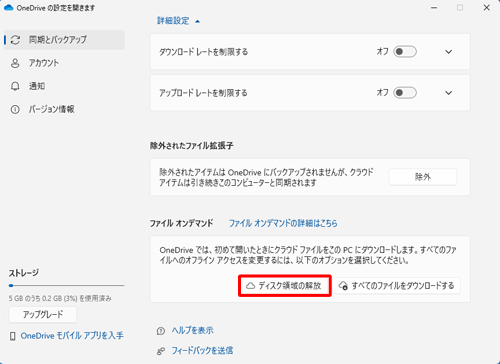Image resolution: width=500 pixels, height=364 pixels.
Task: Click the 5 GB storage usage text
Action: (60, 298)
